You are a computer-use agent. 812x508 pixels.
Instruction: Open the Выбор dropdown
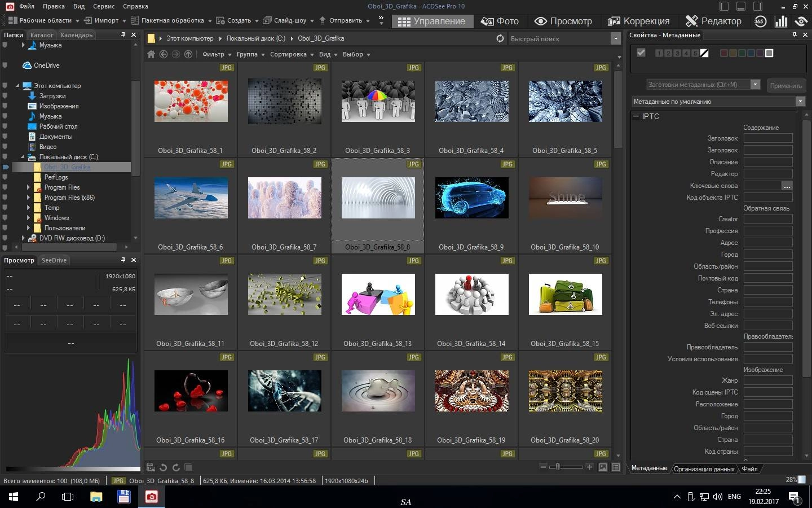(x=356, y=54)
